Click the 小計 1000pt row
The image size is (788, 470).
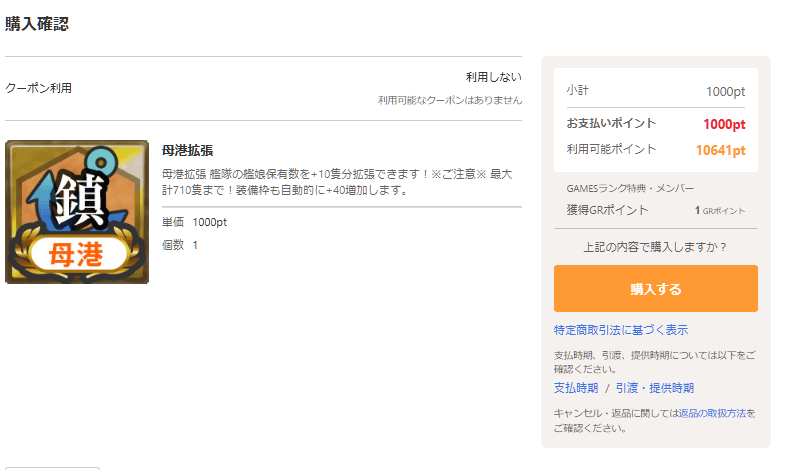[655, 91]
